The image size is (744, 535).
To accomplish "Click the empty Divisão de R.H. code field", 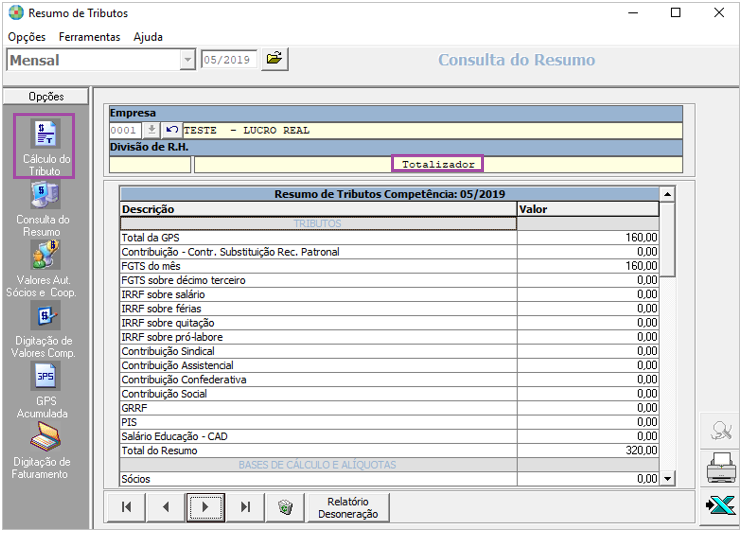I will [150, 165].
